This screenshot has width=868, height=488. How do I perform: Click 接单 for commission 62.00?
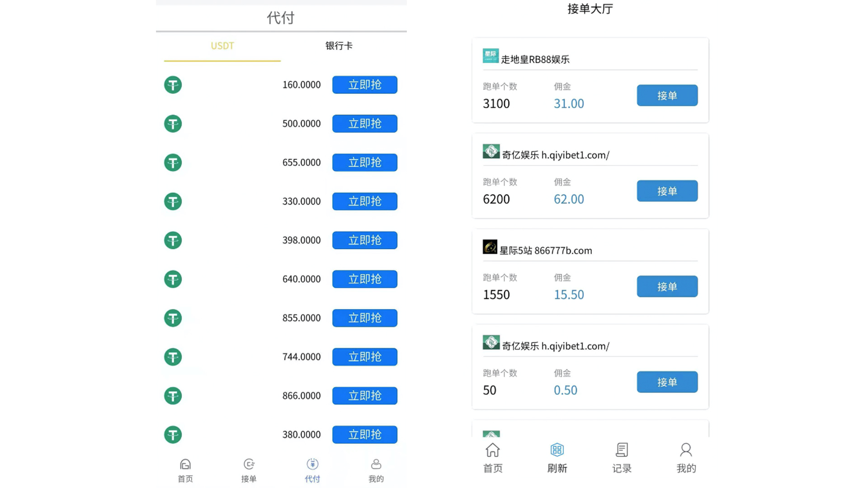[667, 191]
